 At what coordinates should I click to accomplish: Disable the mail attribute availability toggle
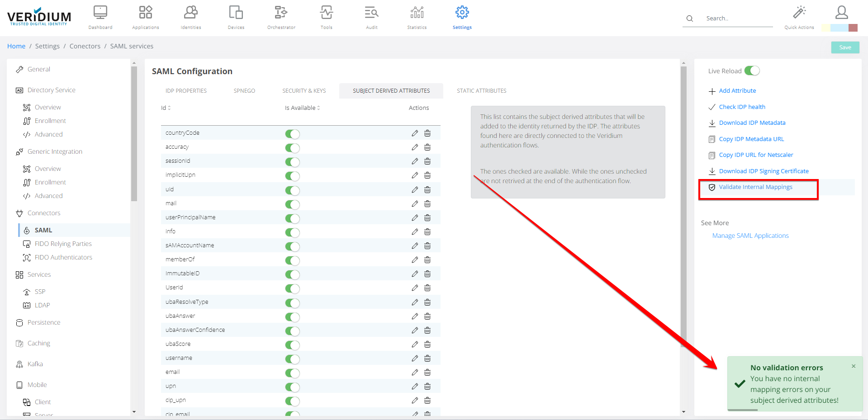click(x=292, y=204)
